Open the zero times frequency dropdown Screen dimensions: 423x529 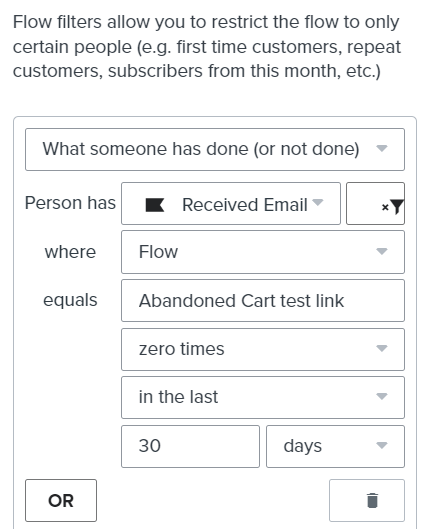(x=263, y=350)
